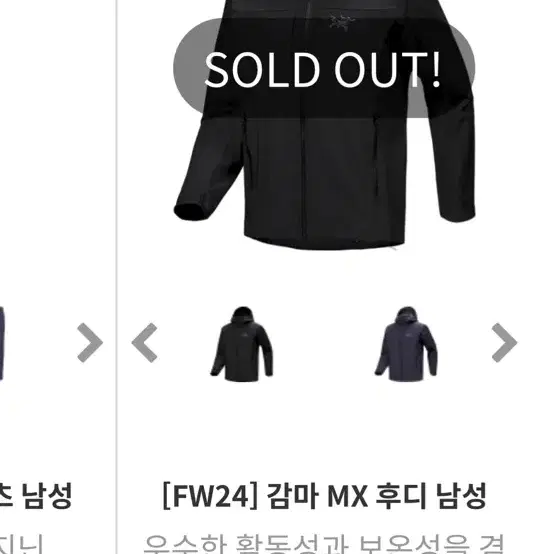Select the navy Gamma MX hoody thumbnail

(406, 344)
